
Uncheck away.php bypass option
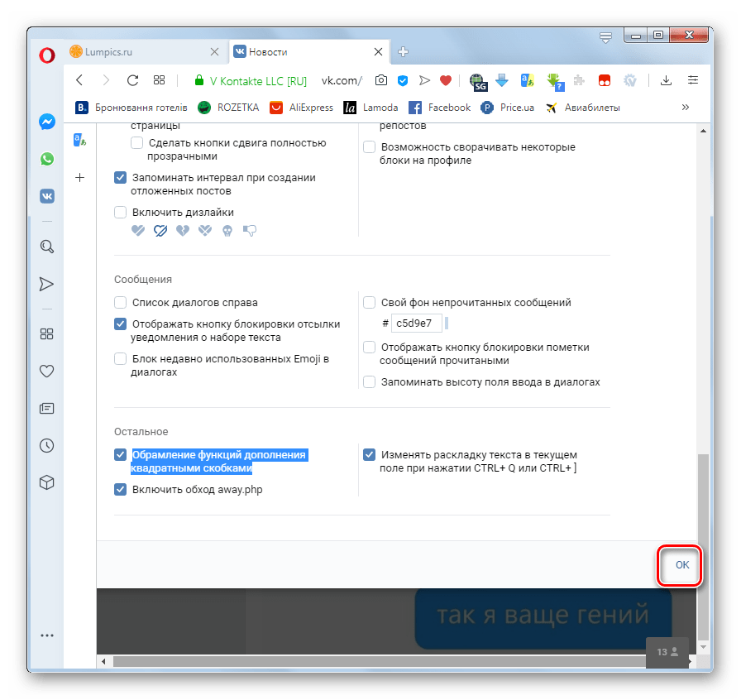121,489
